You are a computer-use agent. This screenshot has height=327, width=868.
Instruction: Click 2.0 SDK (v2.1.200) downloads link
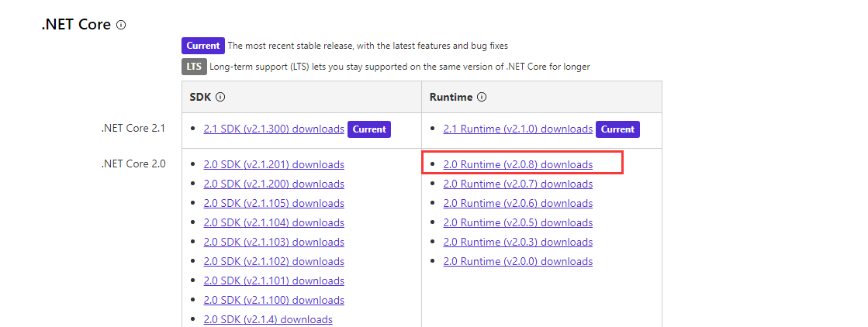point(274,184)
